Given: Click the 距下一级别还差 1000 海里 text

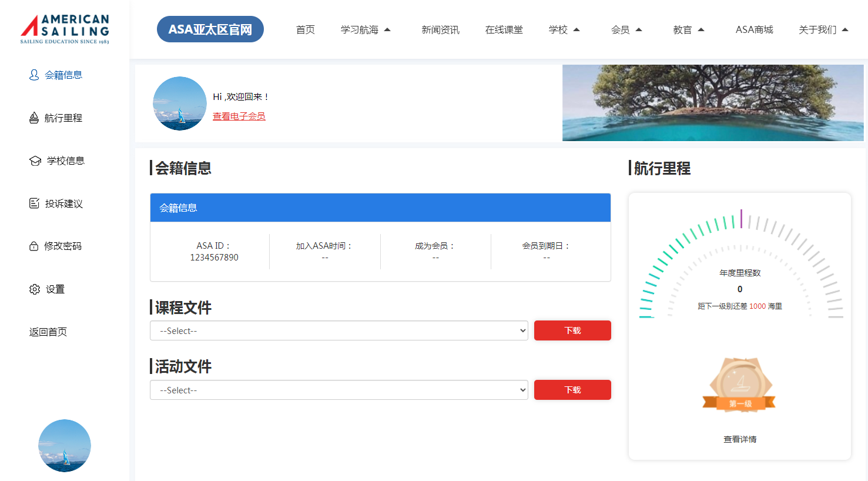Looking at the screenshot, I should [740, 306].
